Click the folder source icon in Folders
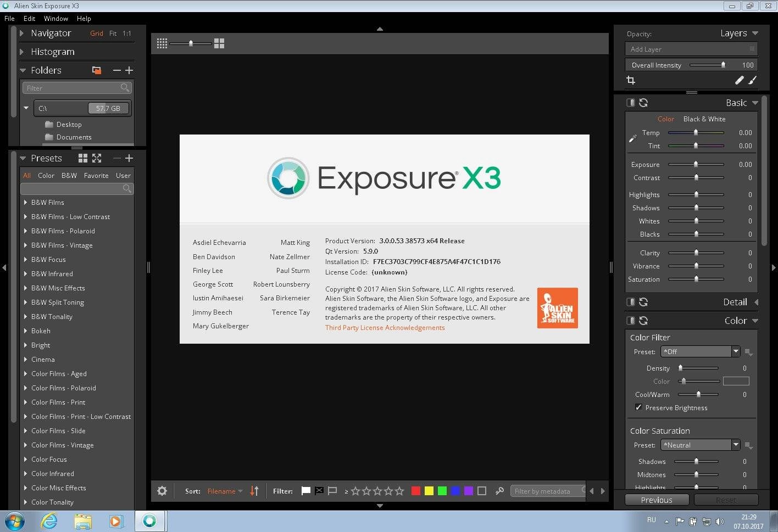Screen dimensions: 778x532 point(97,70)
